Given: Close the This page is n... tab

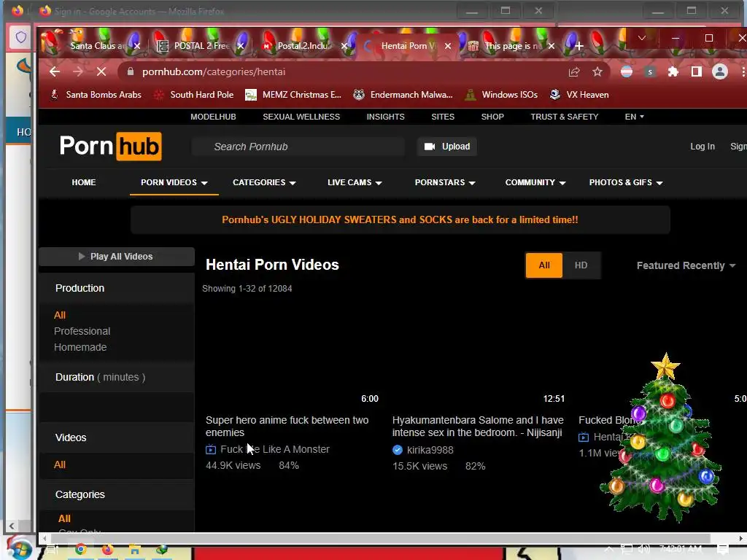Looking at the screenshot, I should coord(551,46).
